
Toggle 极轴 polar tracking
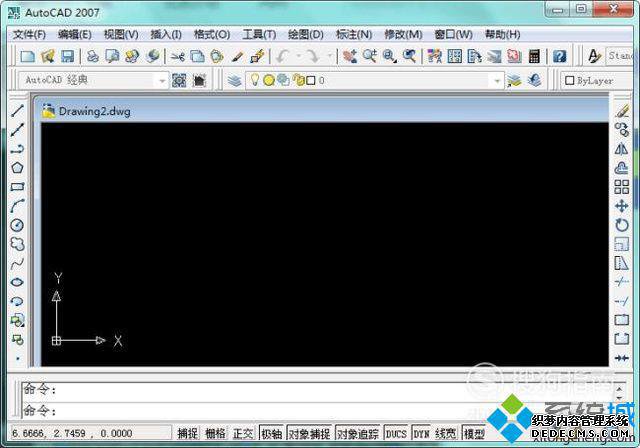[272, 433]
